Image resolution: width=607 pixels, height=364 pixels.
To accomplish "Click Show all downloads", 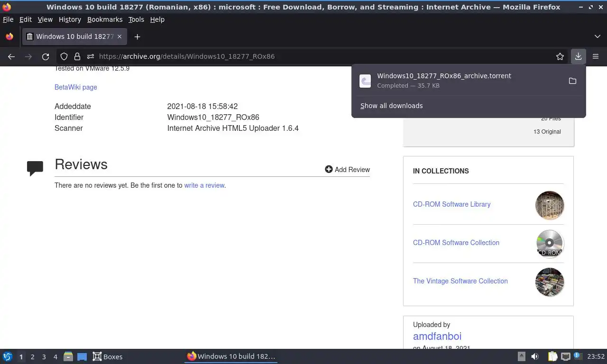I will click(391, 106).
